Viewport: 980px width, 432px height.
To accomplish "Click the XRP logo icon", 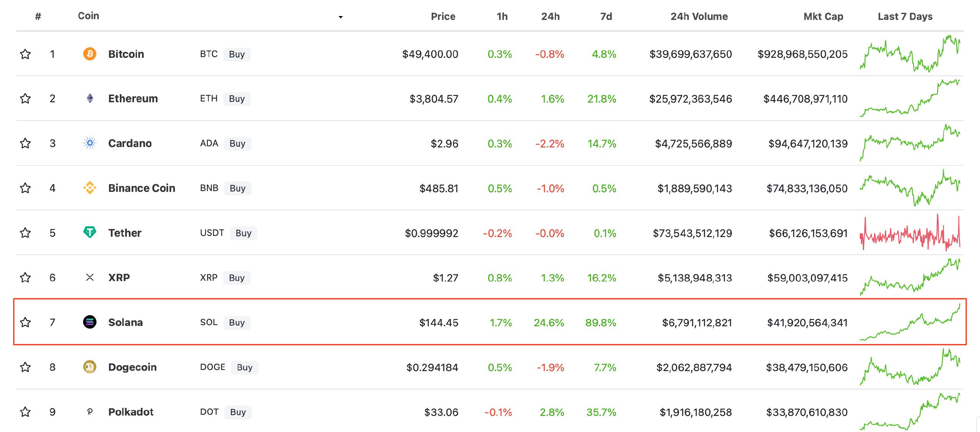I will tap(90, 277).
